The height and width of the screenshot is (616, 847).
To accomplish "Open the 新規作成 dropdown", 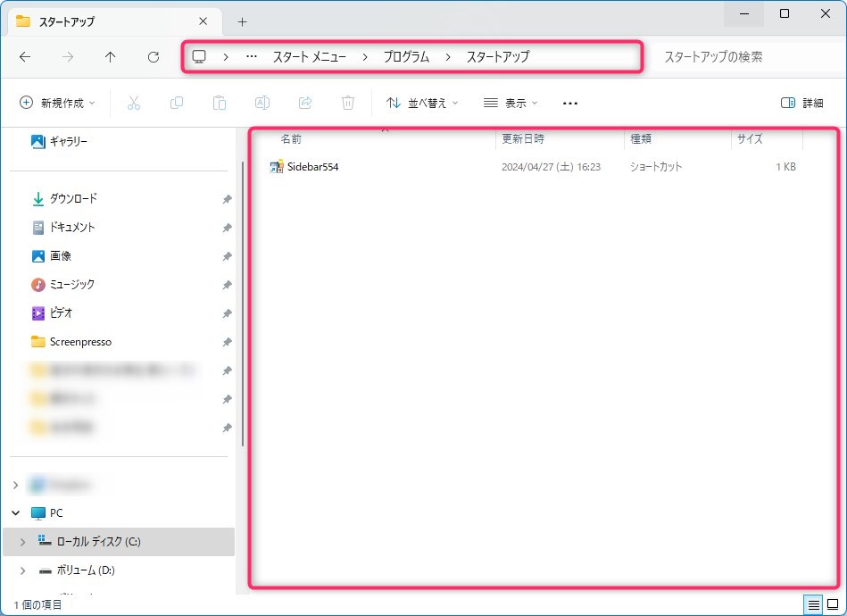I will (57, 103).
